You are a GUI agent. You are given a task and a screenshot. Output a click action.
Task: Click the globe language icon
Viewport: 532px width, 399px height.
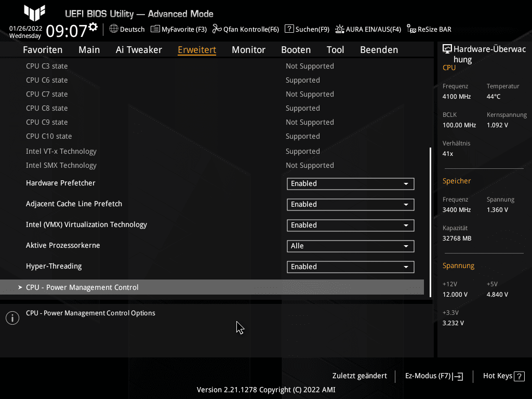pos(114,29)
